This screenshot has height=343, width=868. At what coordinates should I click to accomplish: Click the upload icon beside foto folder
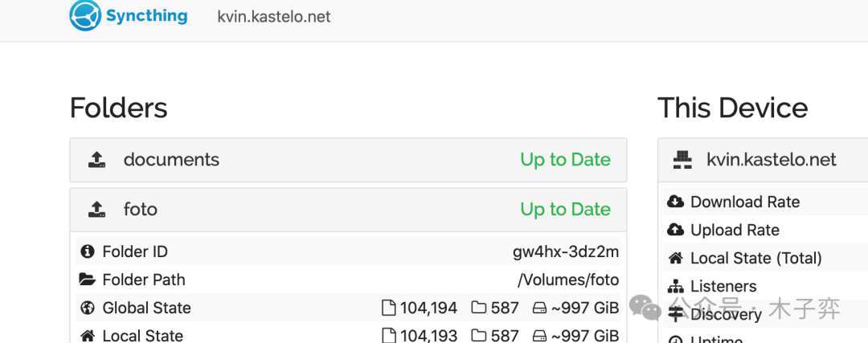coord(96,210)
